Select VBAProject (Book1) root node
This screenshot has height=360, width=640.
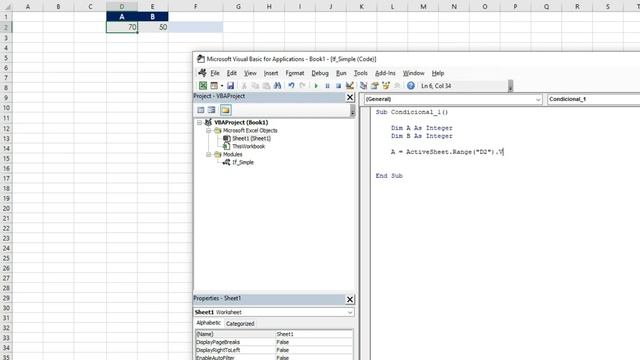(241, 122)
